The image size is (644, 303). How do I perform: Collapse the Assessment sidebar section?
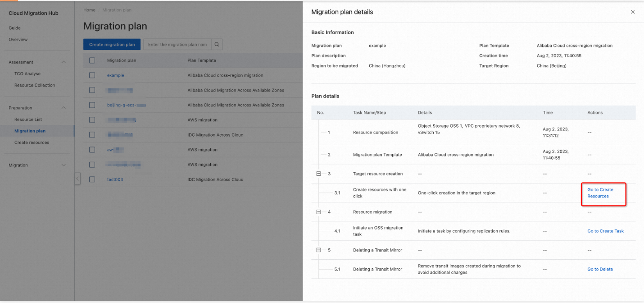[x=63, y=62]
